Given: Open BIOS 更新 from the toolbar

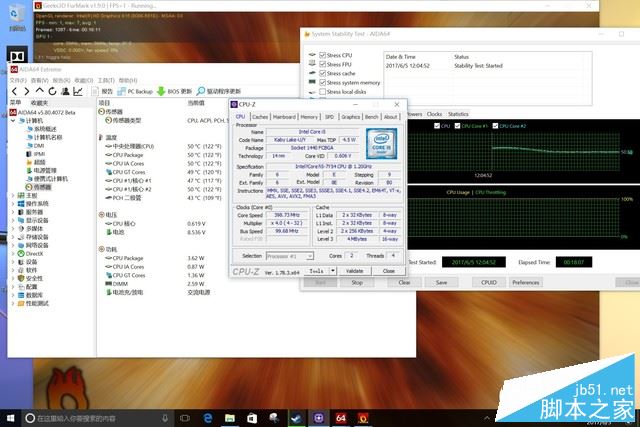Looking at the screenshot, I should tap(174, 91).
